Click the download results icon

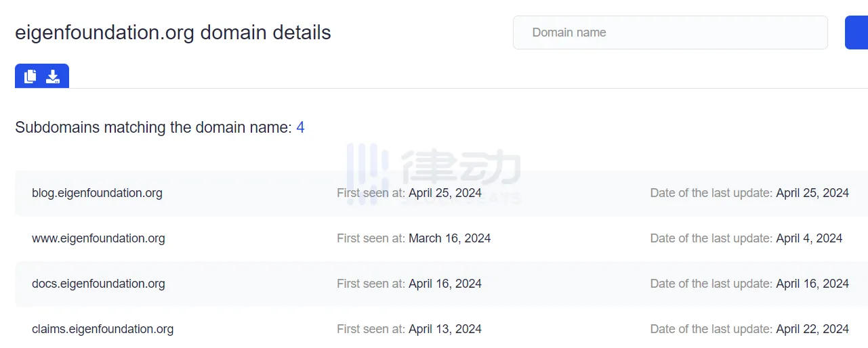[53, 77]
